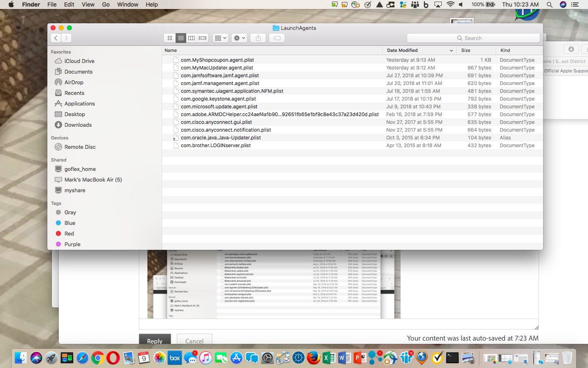588x368 pixels.
Task: Open the item arrangement dropdown in toolbar
Action: coord(220,38)
